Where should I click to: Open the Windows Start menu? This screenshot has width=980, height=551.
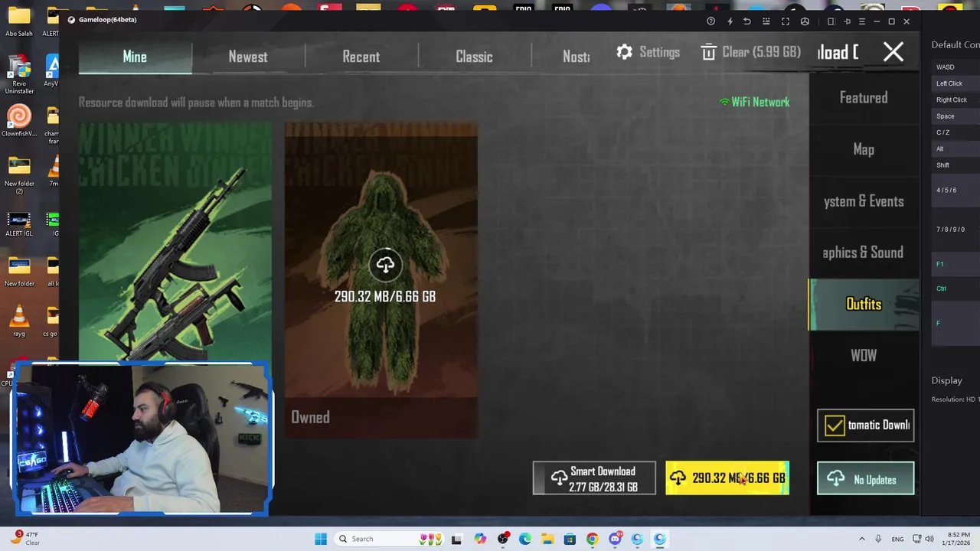tap(321, 539)
